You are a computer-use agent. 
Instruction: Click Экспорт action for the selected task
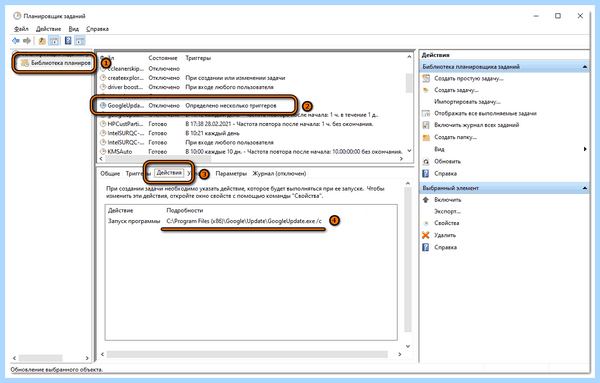click(x=447, y=211)
